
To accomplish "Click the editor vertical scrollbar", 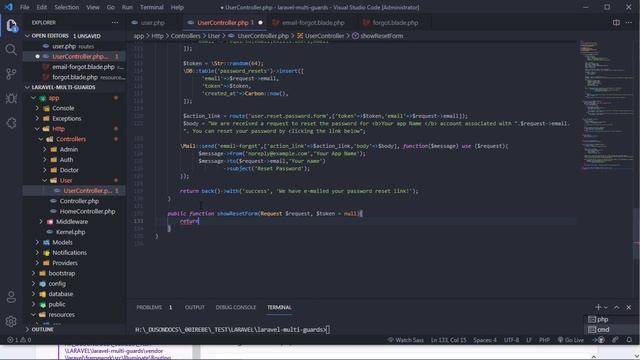I will pos(637,233).
